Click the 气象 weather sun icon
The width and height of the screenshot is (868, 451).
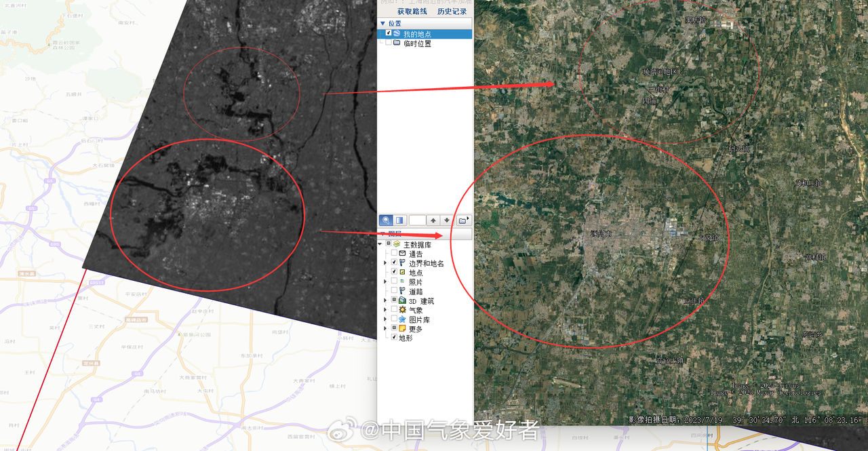[x=403, y=310]
